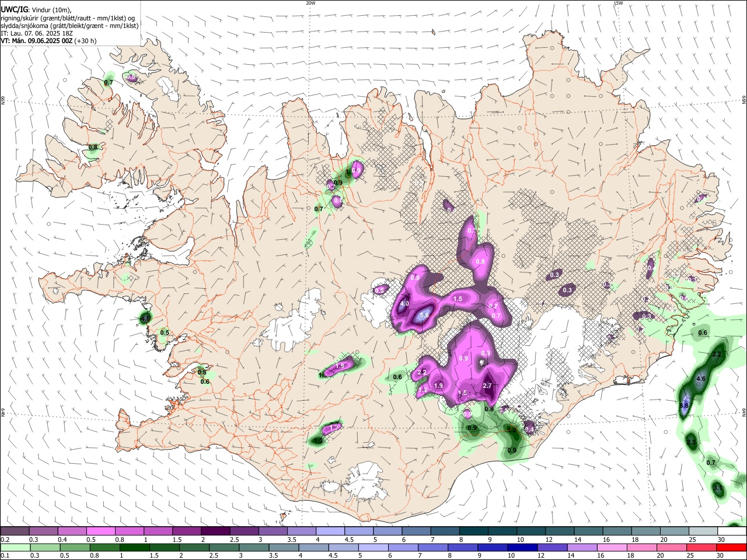Click the 'UWC/IG: Vindur (10m),' title text
Viewport: 747px width, 560px height.
coord(36,9)
